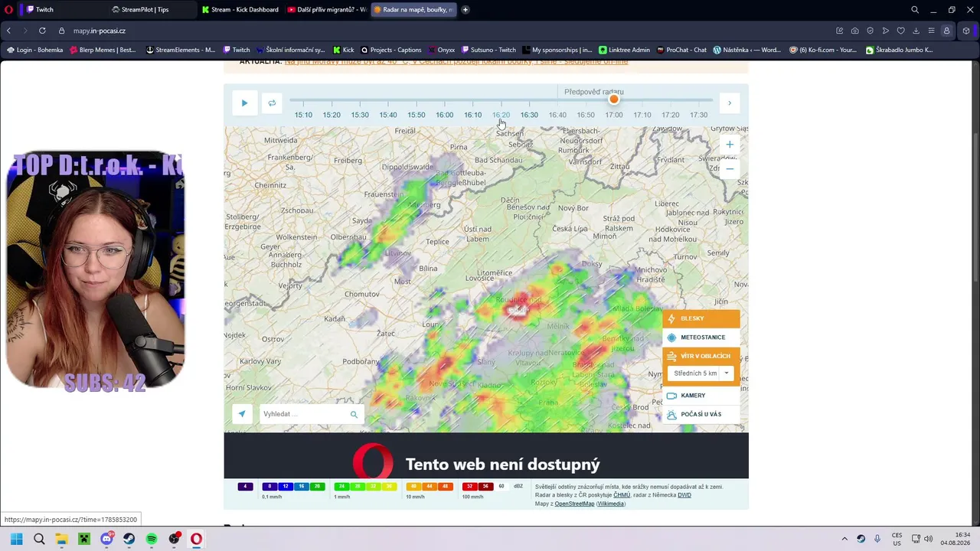Open Login - Bohemka bookmark
Image resolution: width=980 pixels, height=551 pixels.
tap(34, 50)
